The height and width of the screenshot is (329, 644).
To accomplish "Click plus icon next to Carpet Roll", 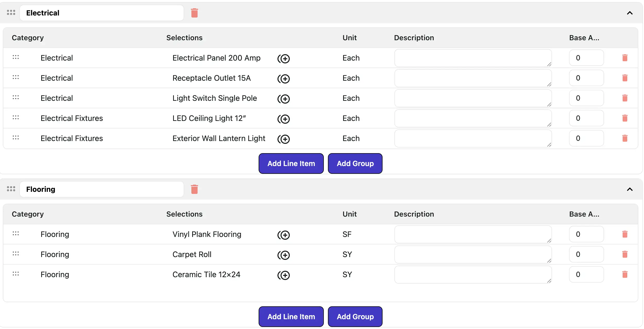I will (x=284, y=255).
